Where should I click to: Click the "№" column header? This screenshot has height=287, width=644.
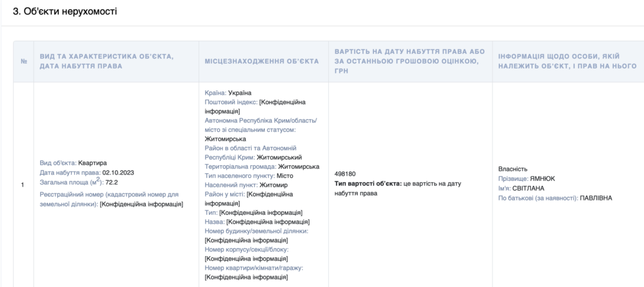(23, 61)
